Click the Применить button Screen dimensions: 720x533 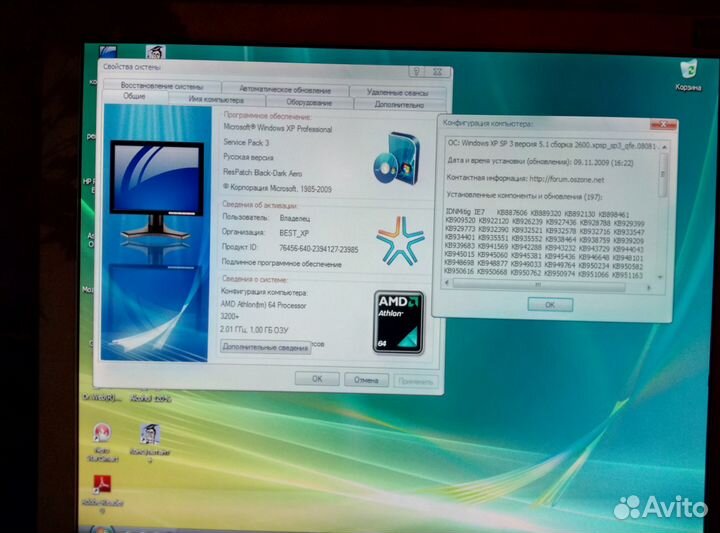pos(416,382)
